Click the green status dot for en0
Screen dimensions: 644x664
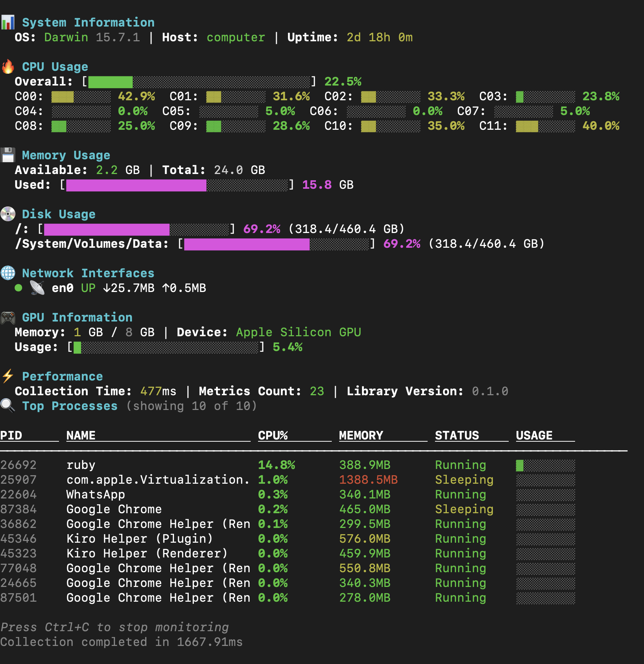pos(18,288)
